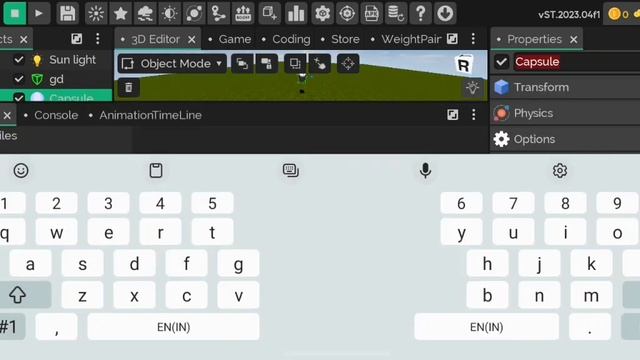The image size is (640, 360).
Task: Close the objects panel tab
Action: pyautogui.click(x=24, y=40)
